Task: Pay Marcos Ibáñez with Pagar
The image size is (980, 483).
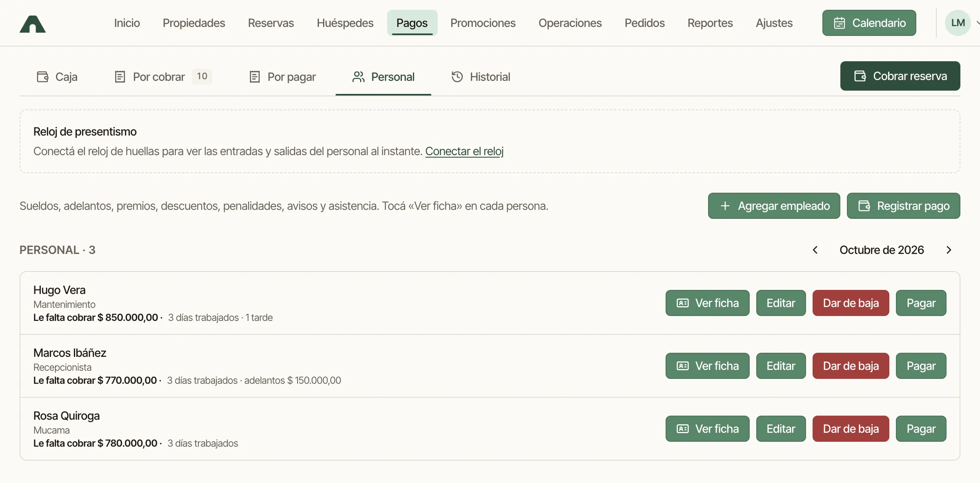Action: click(x=921, y=366)
